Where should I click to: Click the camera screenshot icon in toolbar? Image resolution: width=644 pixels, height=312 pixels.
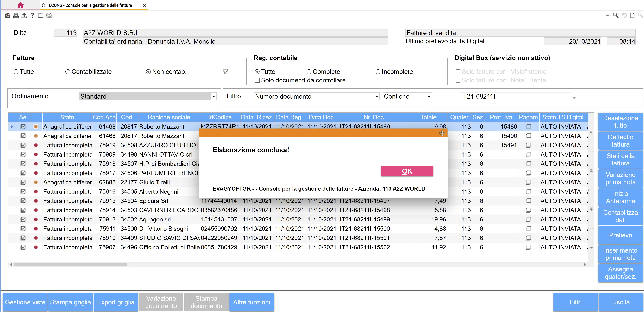click(x=8, y=15)
